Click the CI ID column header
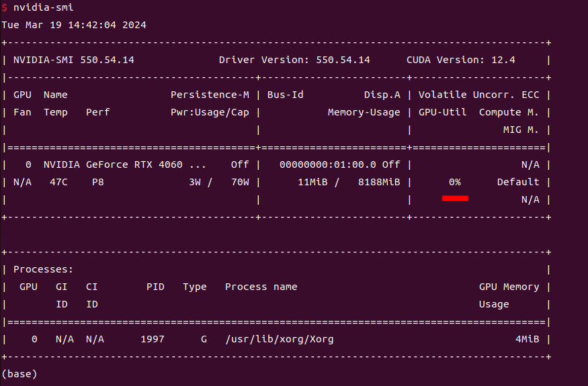This screenshot has width=588, height=386. point(92,295)
